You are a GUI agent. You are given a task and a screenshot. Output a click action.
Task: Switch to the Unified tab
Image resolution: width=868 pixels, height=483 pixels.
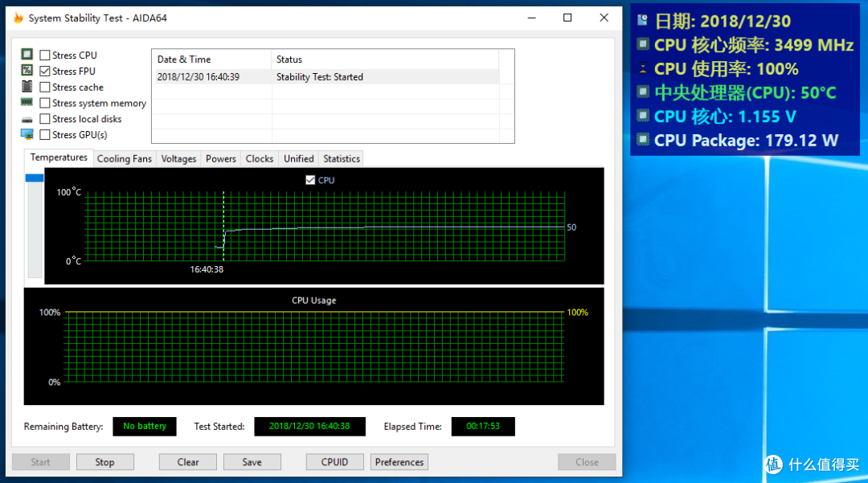click(x=298, y=159)
